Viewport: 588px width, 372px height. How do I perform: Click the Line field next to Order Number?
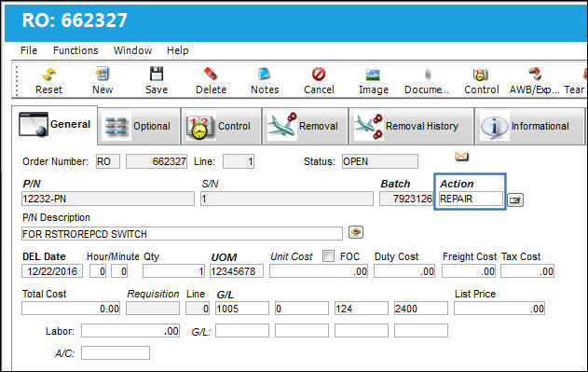239,161
